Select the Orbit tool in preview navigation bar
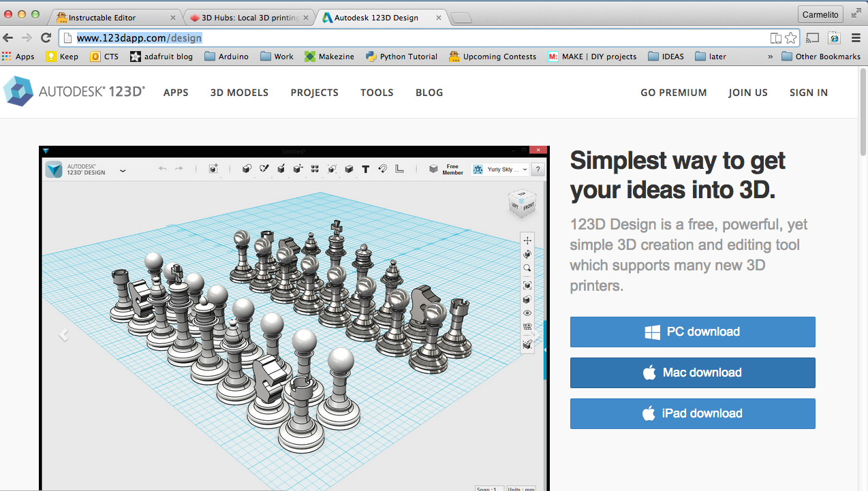The height and width of the screenshot is (491, 868). [527, 254]
